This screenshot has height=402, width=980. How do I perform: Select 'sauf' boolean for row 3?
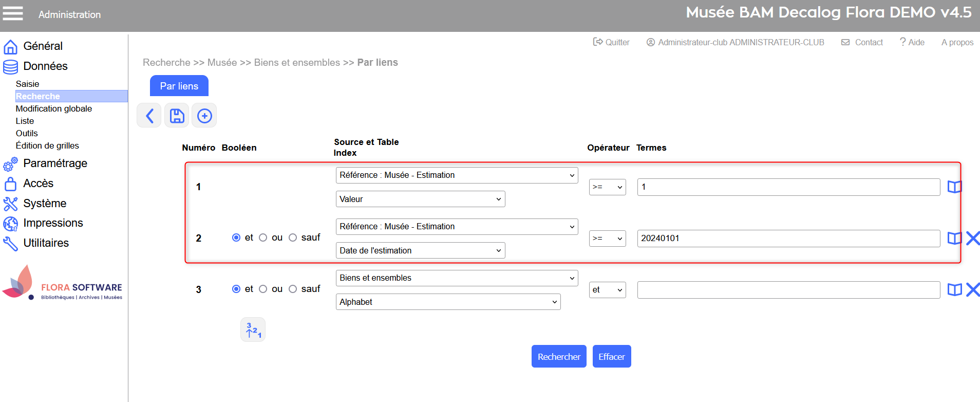pyautogui.click(x=293, y=289)
